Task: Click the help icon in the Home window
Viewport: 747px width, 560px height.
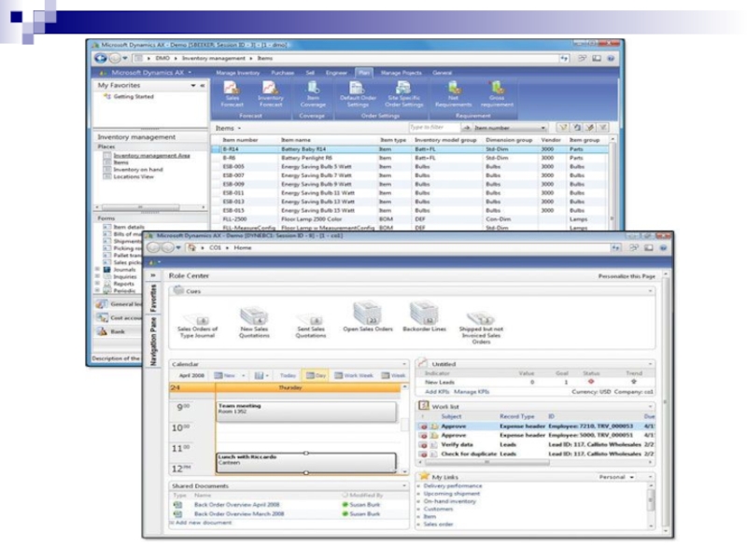Action: [663, 247]
